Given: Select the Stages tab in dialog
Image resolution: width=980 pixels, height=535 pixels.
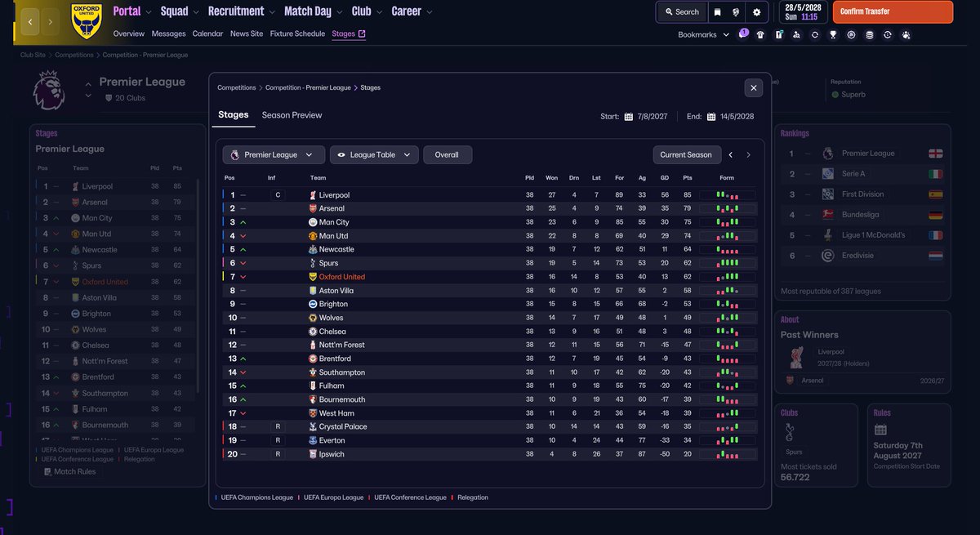Looking at the screenshot, I should (233, 115).
